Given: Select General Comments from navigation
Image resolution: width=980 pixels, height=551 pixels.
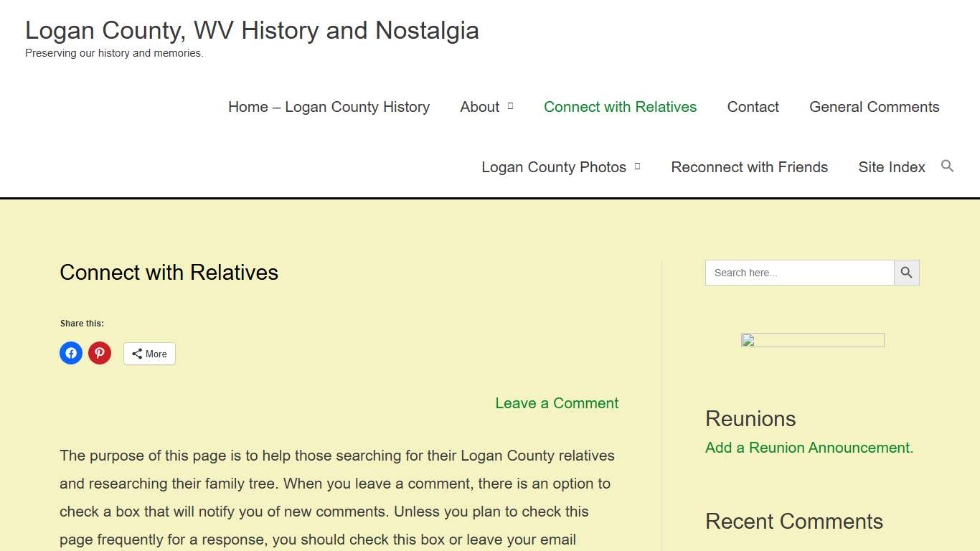Looking at the screenshot, I should coord(874,106).
